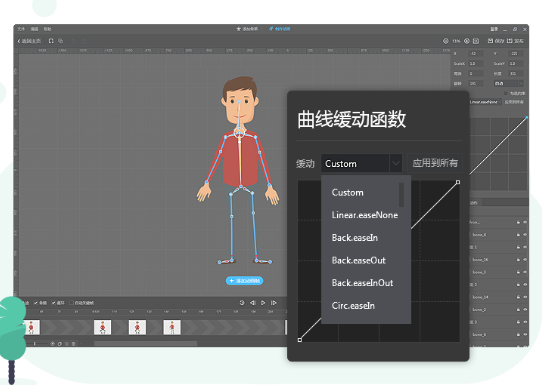Tick the checkbox above the Linear.easeNone dropdown
Image resolution: width=542 pixels, height=385 pixels.
(506, 93)
